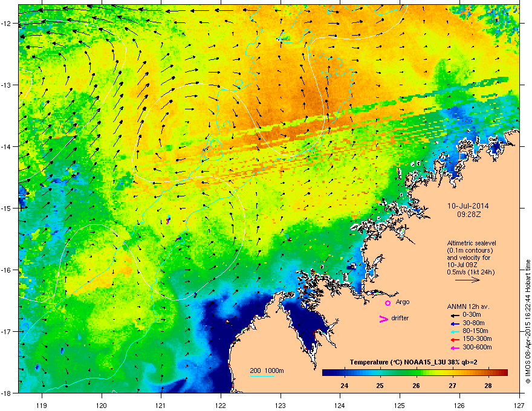532x411 pixels.
Task: Click the '200 1000m' isobath label
Action: click(x=267, y=371)
